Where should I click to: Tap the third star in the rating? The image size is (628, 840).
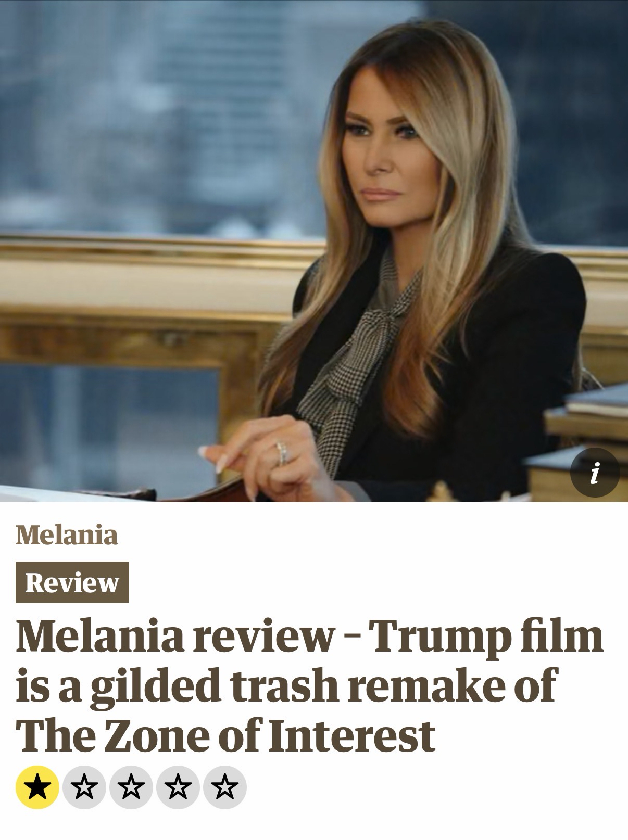131,787
